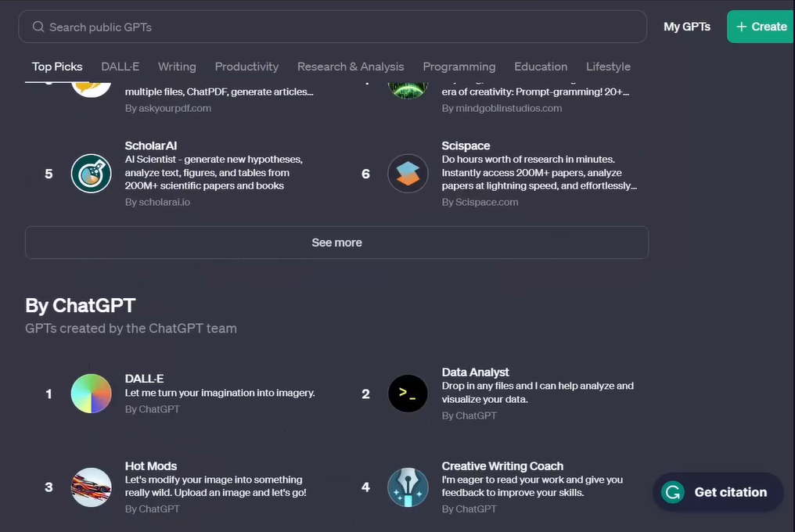Open the Data Analyst terminal icon
The height and width of the screenshot is (532, 795).
pos(408,394)
